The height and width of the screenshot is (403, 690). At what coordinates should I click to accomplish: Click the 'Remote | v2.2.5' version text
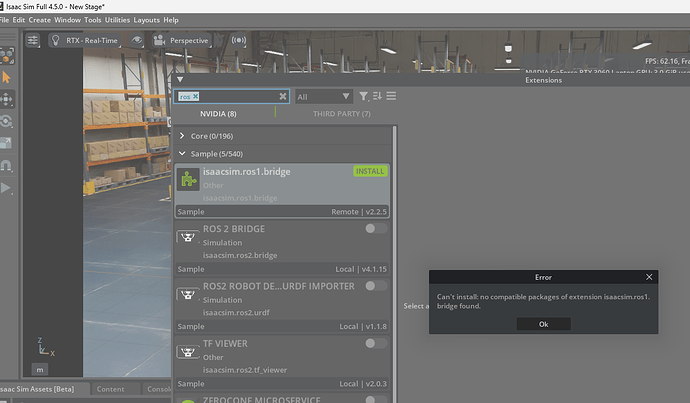tap(359, 212)
